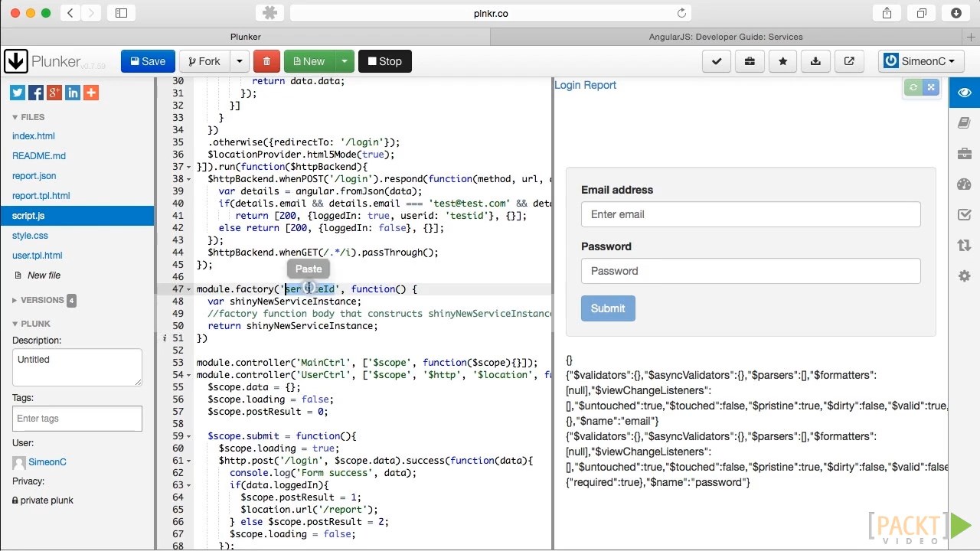
Task: Click the Save button
Action: (x=148, y=61)
